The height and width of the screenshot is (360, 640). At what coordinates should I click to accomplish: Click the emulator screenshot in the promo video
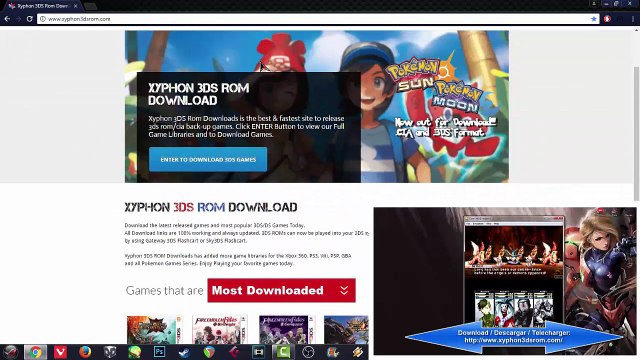tap(514, 271)
